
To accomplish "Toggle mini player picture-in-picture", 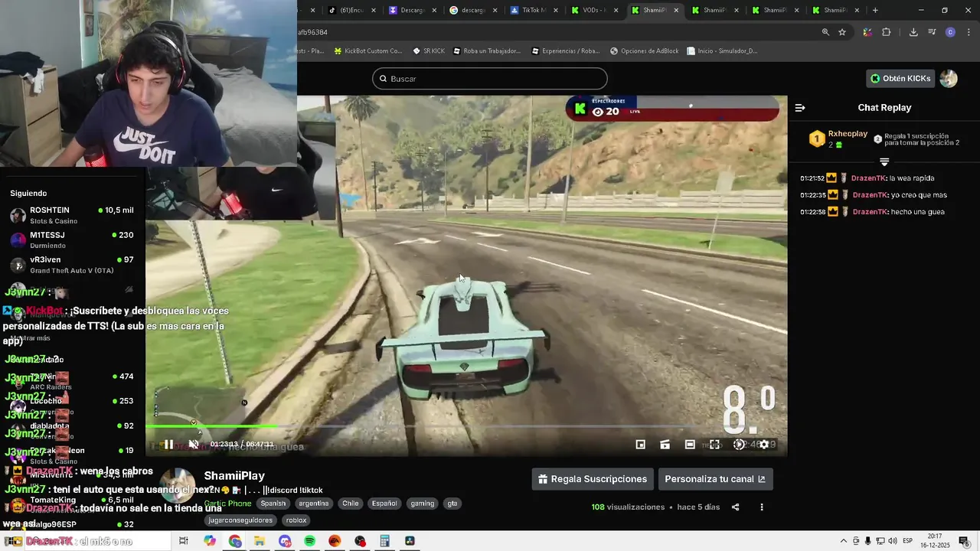I will click(x=641, y=445).
